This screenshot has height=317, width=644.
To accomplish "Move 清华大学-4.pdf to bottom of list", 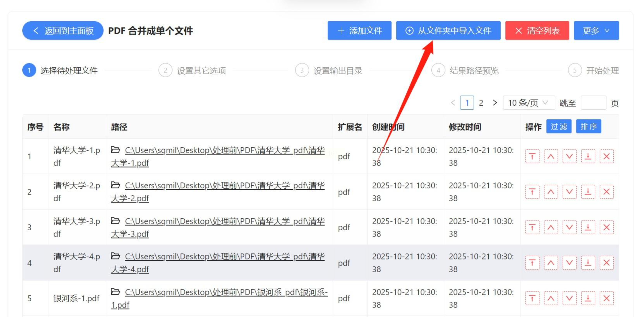I will pyautogui.click(x=588, y=263).
